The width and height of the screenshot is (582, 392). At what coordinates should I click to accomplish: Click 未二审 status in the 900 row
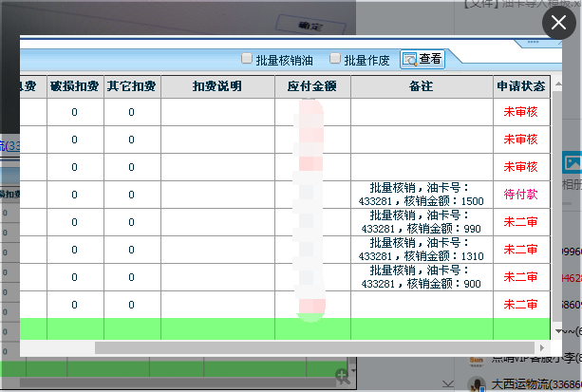tap(520, 277)
